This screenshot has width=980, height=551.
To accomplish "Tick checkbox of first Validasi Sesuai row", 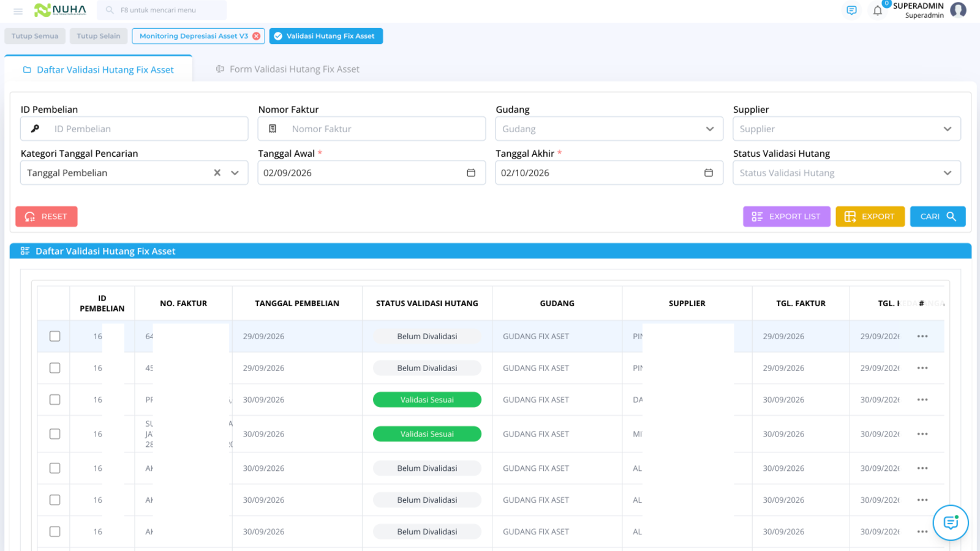I will click(x=55, y=400).
